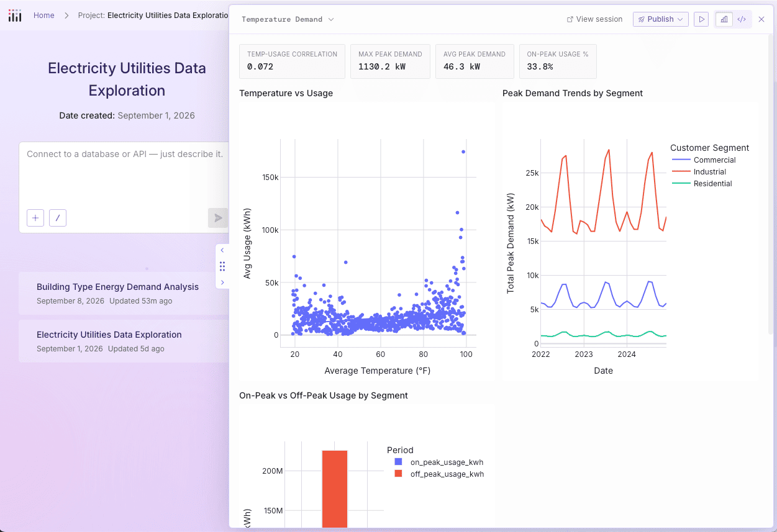This screenshot has height=532, width=777.
Task: Click the Temperature vs Usage chart title
Action: point(286,93)
